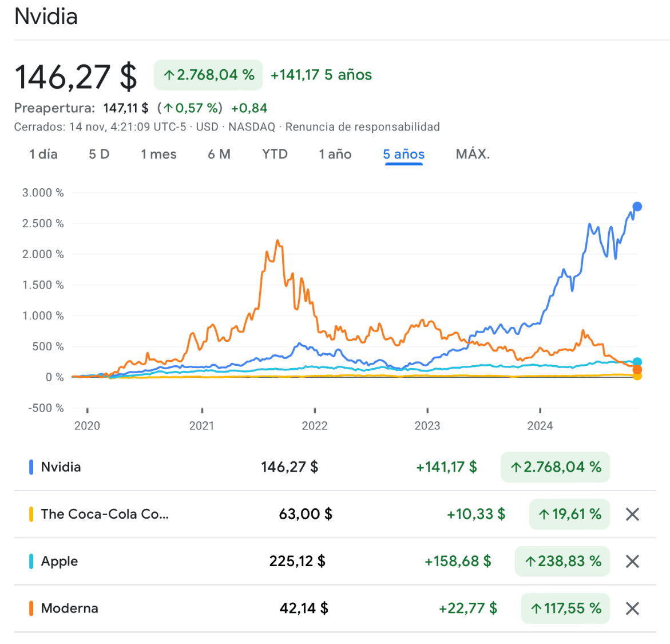Switch to the 5 D time range
Viewport: 670px width, 644px height.
tap(99, 154)
